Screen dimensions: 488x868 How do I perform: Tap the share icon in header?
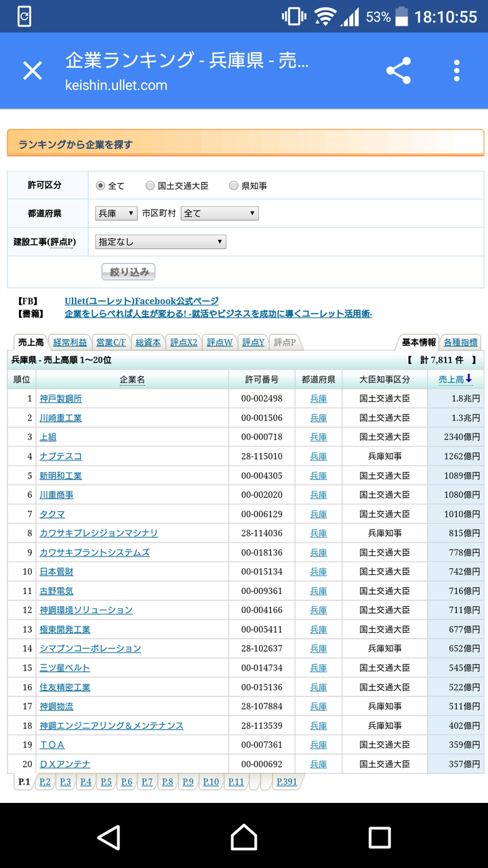[399, 71]
